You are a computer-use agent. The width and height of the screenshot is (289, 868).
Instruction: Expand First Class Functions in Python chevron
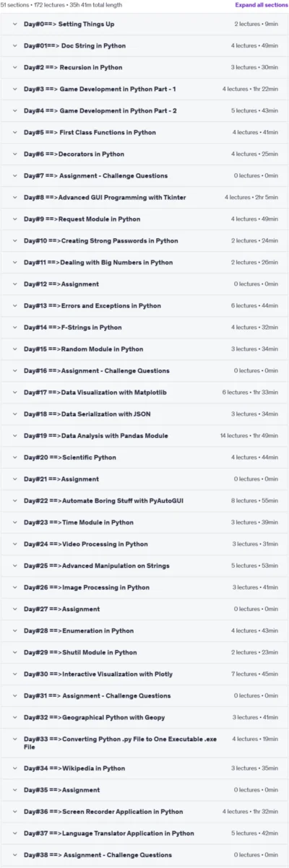(x=14, y=132)
